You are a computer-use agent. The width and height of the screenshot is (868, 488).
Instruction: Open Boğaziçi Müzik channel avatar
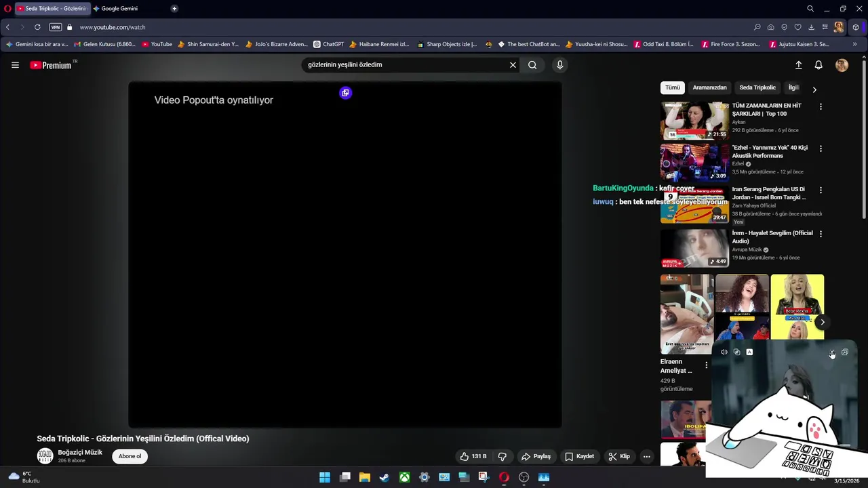coord(45,456)
